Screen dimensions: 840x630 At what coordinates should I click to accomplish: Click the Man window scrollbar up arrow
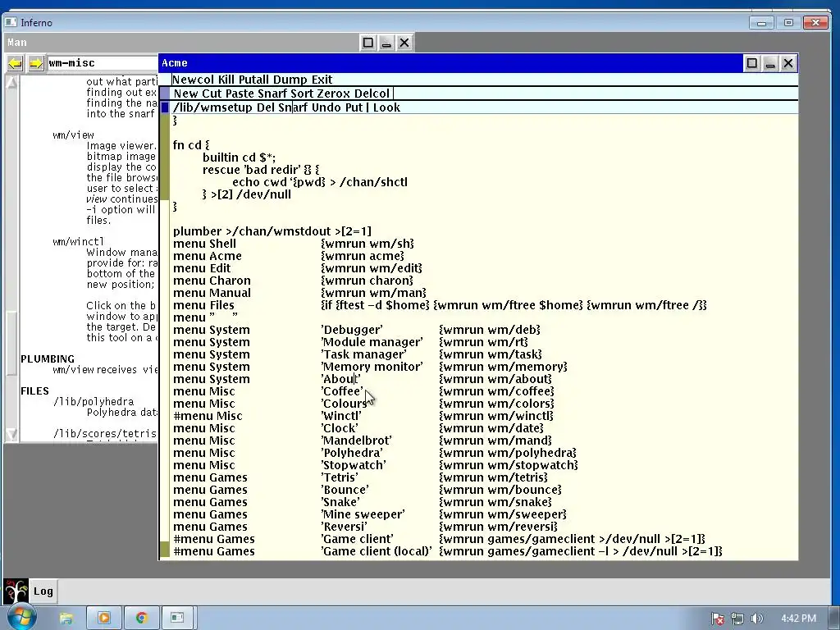pyautogui.click(x=11, y=82)
